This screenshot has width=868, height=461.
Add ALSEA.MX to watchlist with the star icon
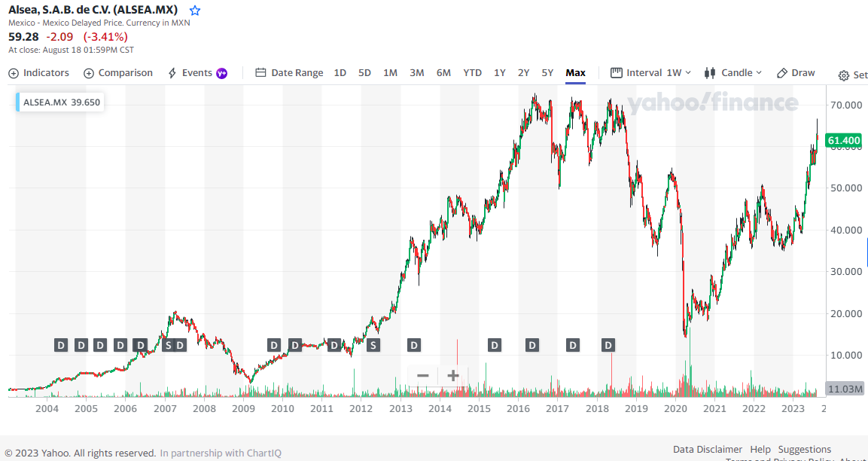pos(195,11)
